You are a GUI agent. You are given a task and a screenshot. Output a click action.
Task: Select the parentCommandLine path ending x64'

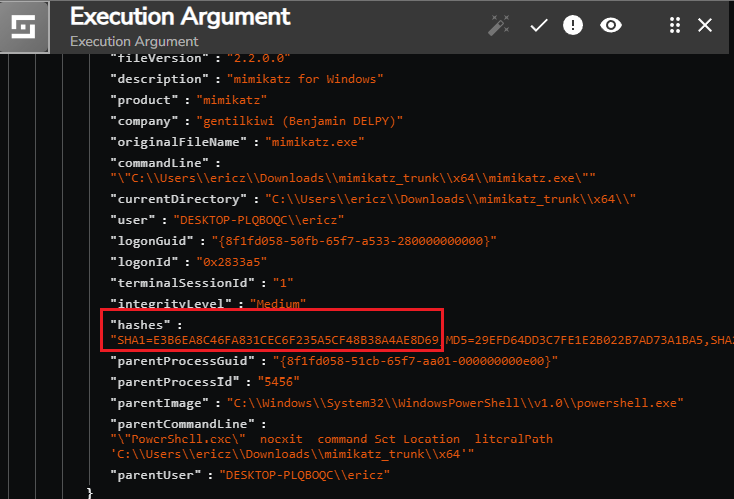click(x=292, y=454)
